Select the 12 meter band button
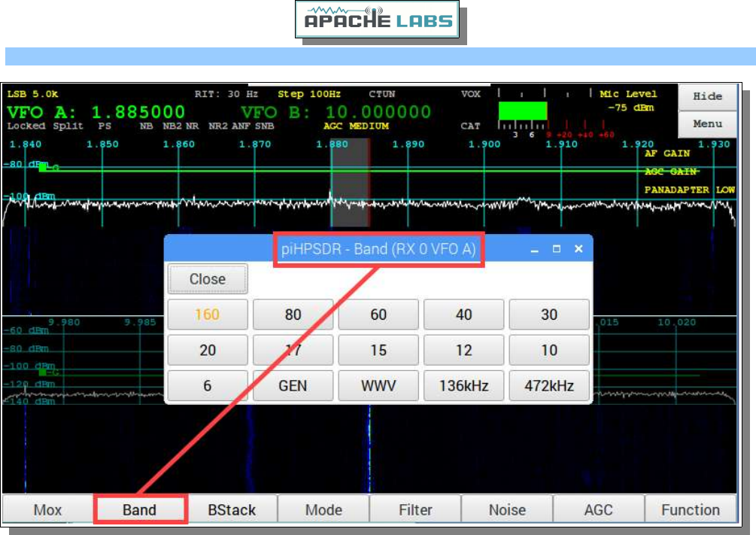 [x=463, y=350]
